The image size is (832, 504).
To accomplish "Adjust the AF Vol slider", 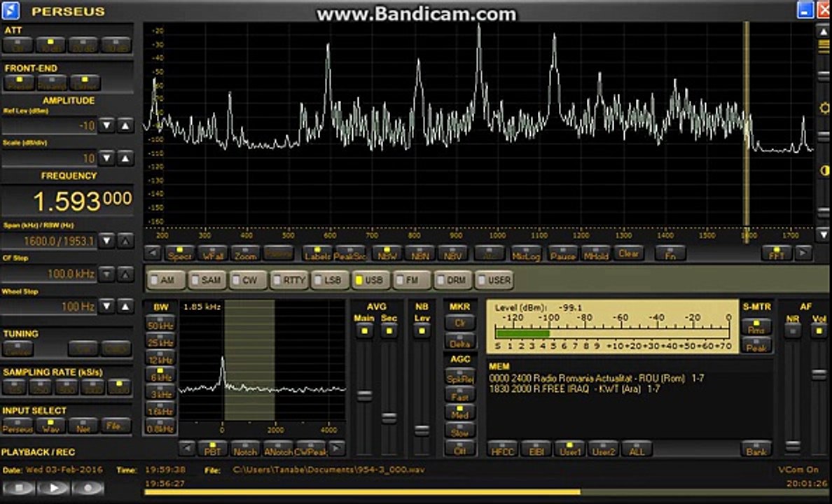I will click(x=819, y=375).
